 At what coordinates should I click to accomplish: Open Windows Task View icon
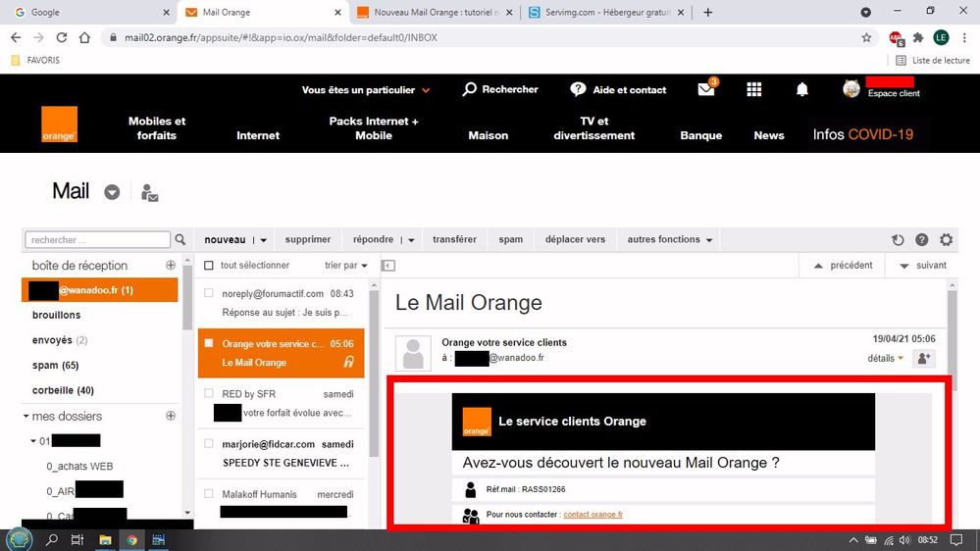[x=77, y=540]
